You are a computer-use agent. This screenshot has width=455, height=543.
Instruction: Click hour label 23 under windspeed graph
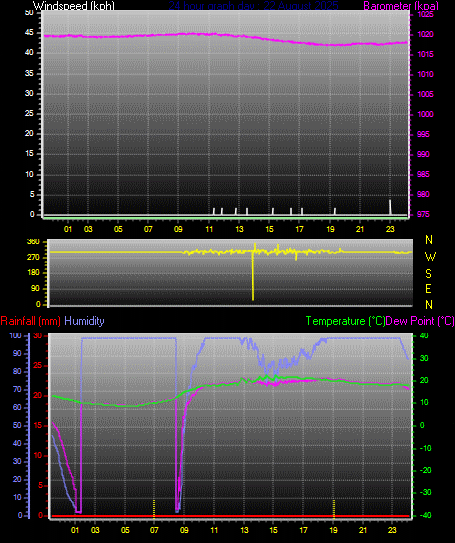point(390,229)
